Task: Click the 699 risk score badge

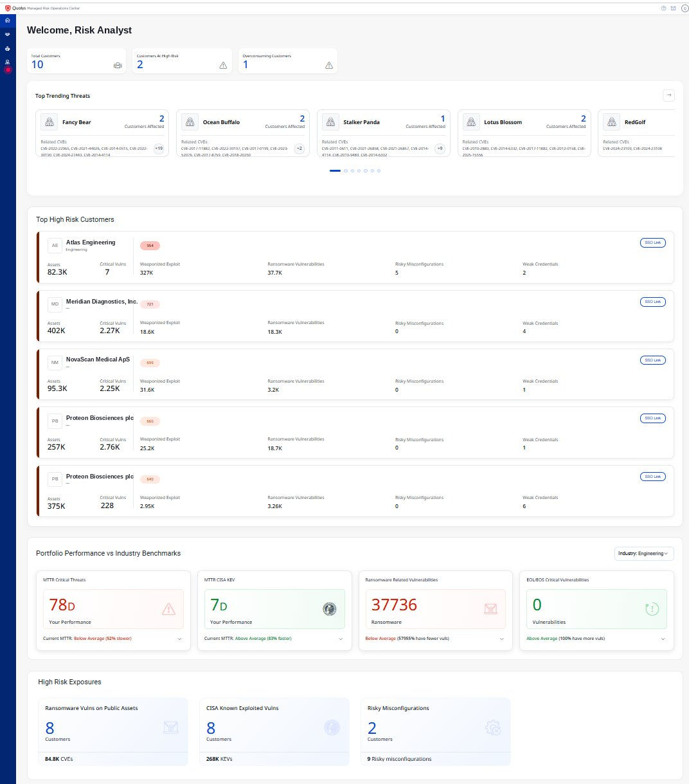Action: tap(150, 363)
